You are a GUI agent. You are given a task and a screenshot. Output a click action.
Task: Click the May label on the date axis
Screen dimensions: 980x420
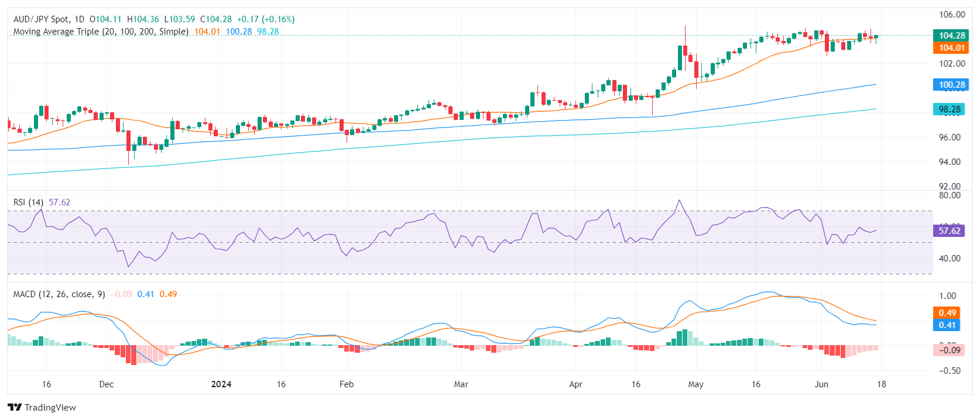(x=695, y=384)
